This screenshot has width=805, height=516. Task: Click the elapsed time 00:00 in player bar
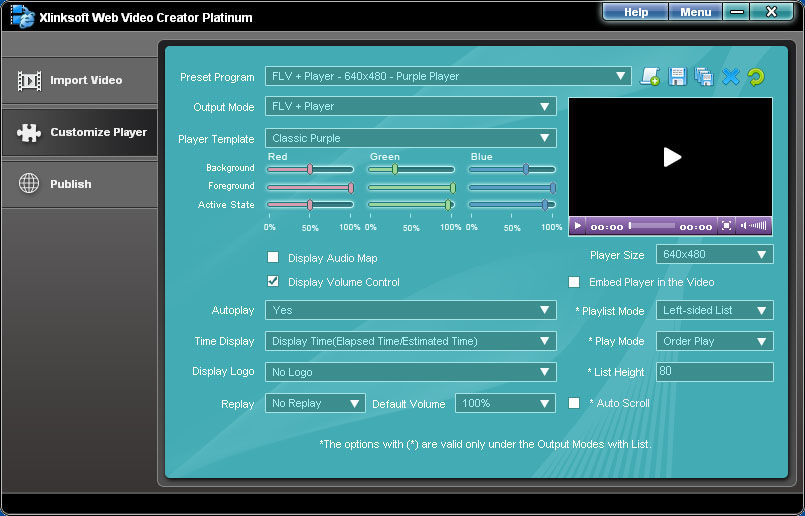pyautogui.click(x=606, y=226)
